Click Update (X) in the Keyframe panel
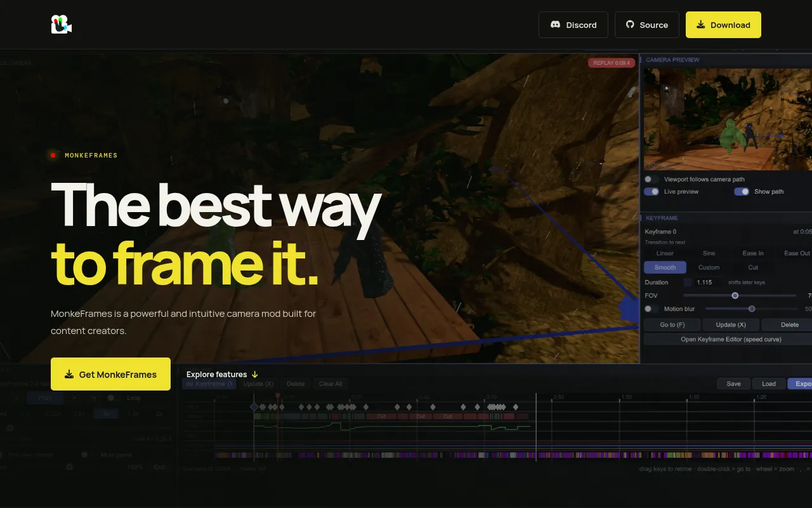This screenshot has height=508, width=812. [x=731, y=324]
